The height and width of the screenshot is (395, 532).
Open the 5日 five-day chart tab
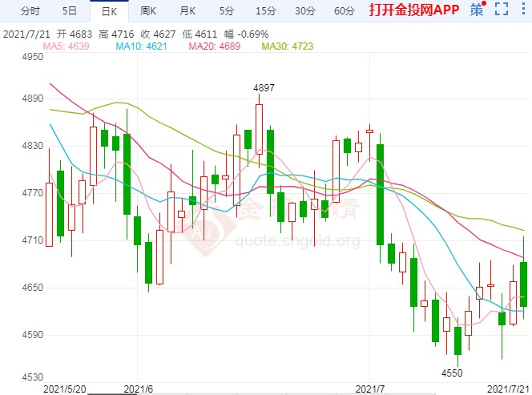69,11
